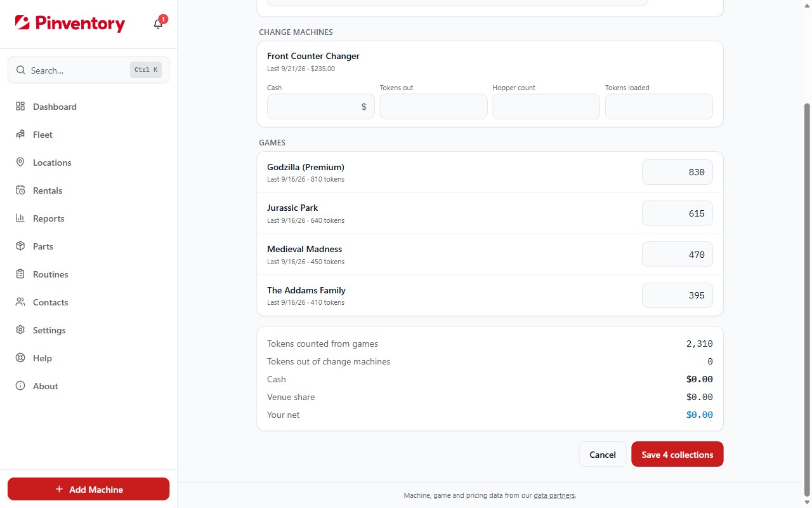
Task: Click the About info icon
Action: click(20, 386)
